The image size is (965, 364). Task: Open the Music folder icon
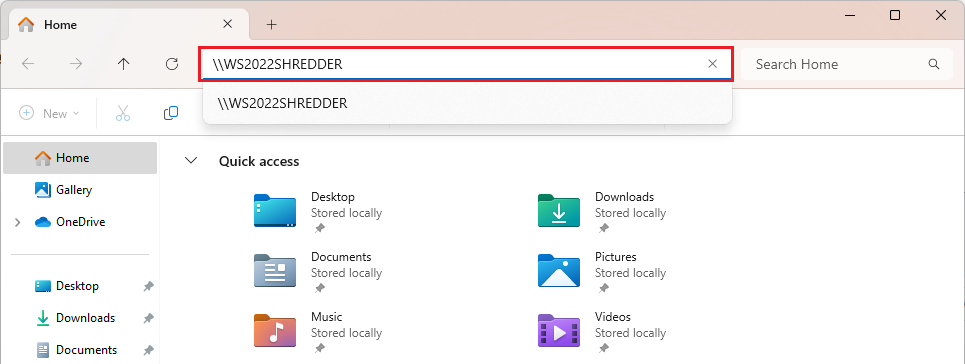[x=274, y=331]
